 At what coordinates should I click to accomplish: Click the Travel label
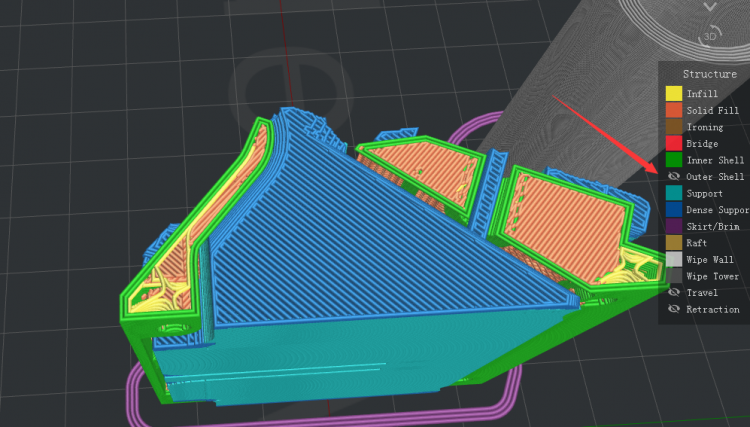[x=702, y=293]
